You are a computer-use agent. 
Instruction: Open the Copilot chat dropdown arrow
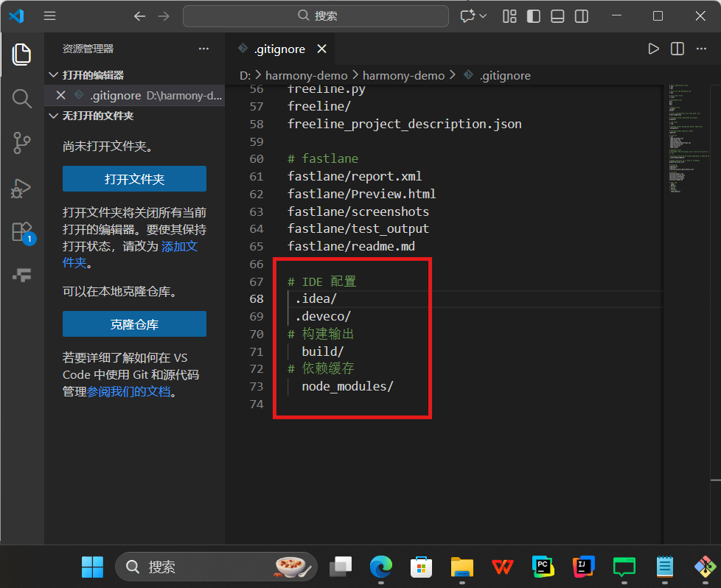pos(483,16)
